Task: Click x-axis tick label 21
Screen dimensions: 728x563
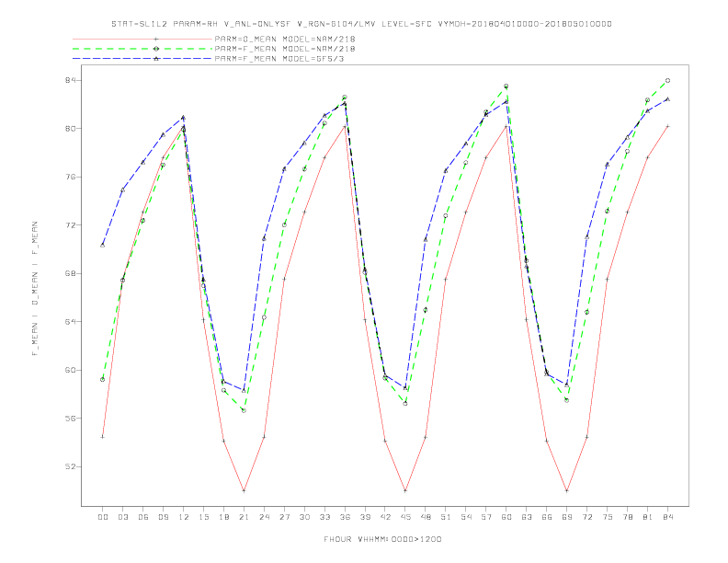Action: tap(244, 517)
